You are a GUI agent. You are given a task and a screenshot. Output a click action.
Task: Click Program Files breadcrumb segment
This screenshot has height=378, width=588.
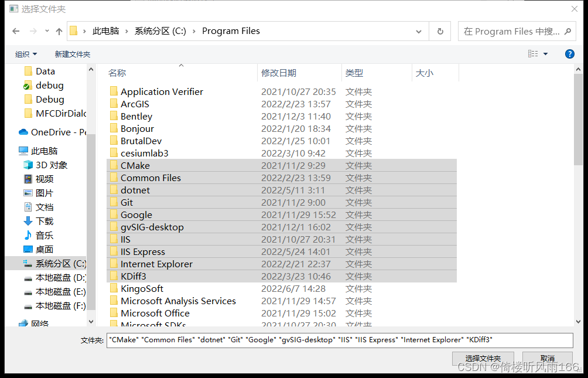[231, 31]
